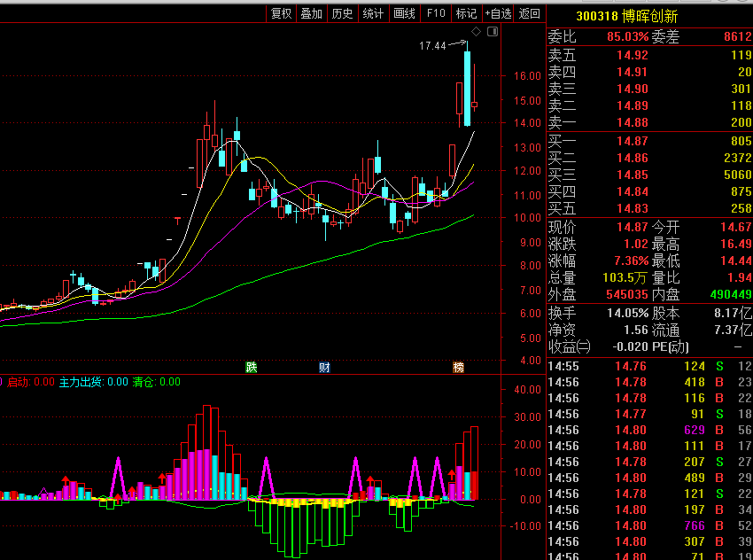Click the 17.44 high price label
753x560 pixels.
point(433,45)
